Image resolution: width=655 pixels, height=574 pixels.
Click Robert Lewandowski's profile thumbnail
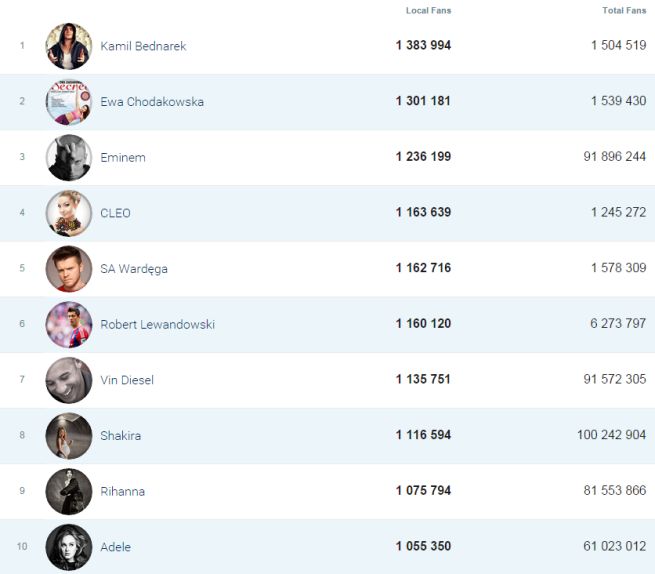(68, 324)
